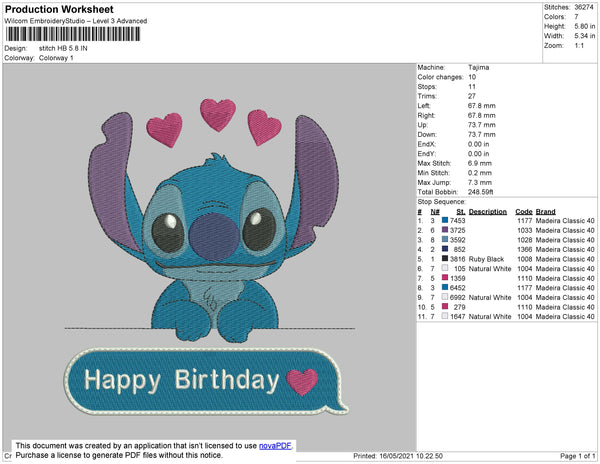Click code 1033 in the stop sequence
Image resolution: width=600 pixels, height=464 pixels.
click(525, 230)
